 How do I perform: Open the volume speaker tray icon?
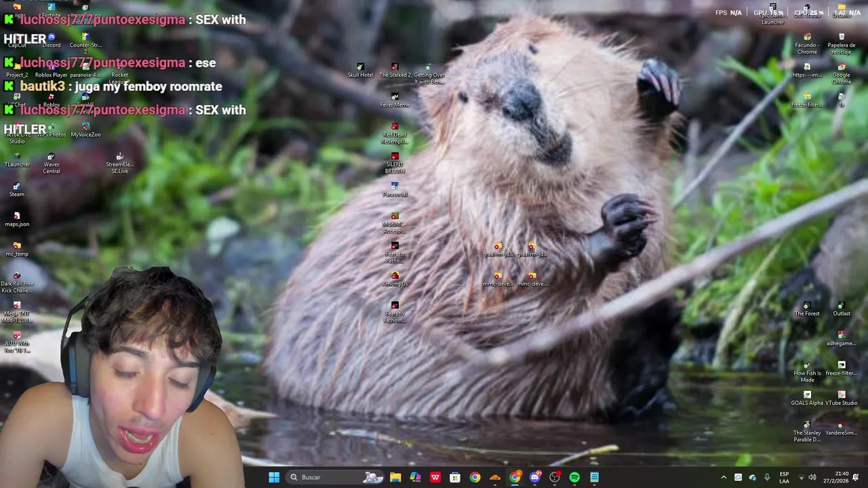click(812, 477)
